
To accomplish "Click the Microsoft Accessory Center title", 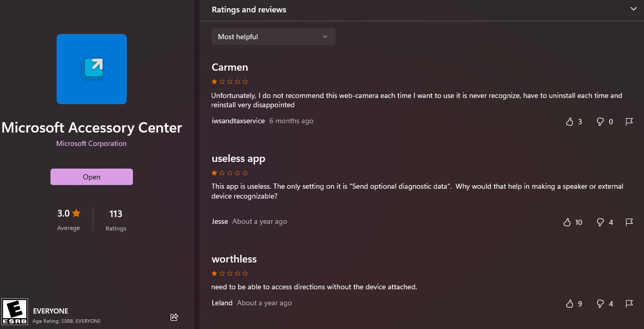I will coord(92,127).
